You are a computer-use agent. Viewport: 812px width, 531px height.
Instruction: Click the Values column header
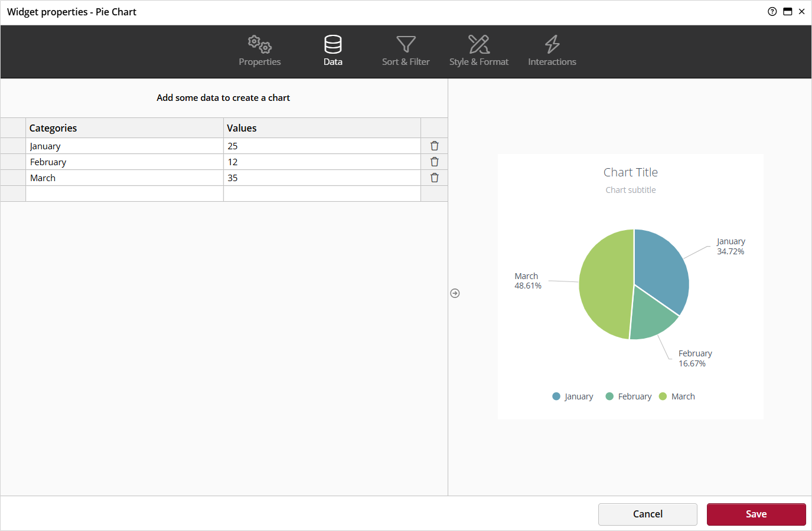322,128
